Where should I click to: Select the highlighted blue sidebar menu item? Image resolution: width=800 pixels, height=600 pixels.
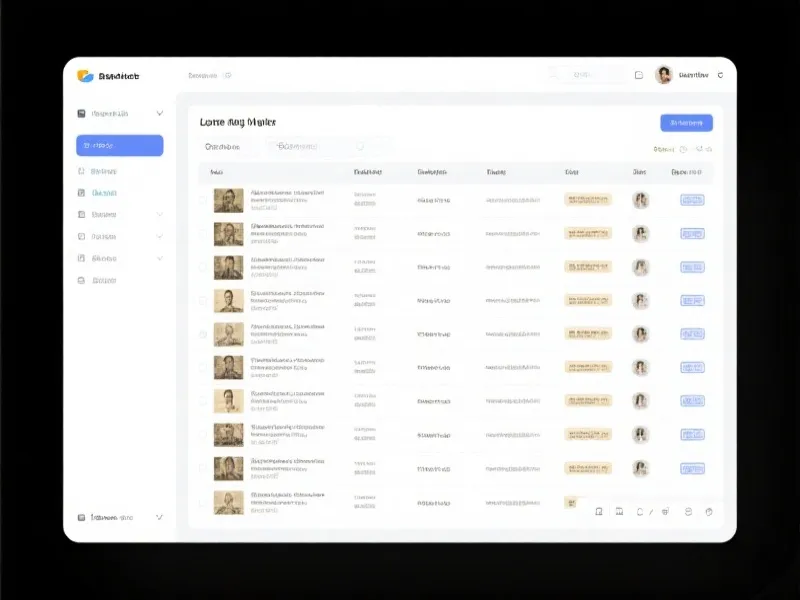[x=119, y=146]
